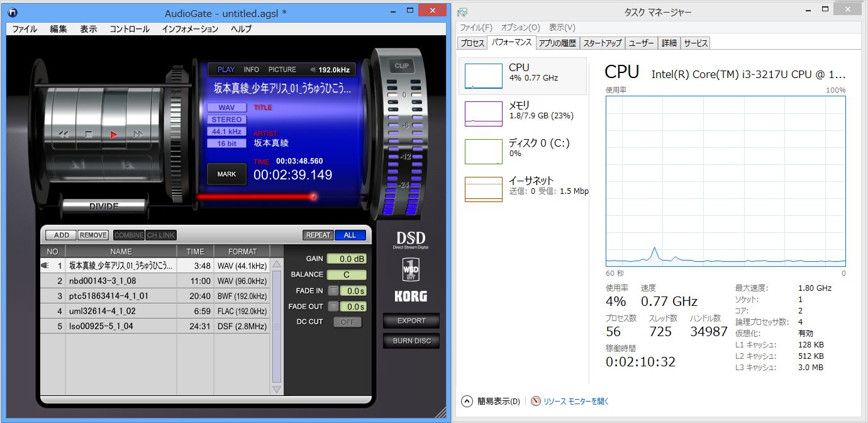Screen dimensions: 868x423
Task: Select playlist row nbd00143-3_1_08
Action: (155, 281)
